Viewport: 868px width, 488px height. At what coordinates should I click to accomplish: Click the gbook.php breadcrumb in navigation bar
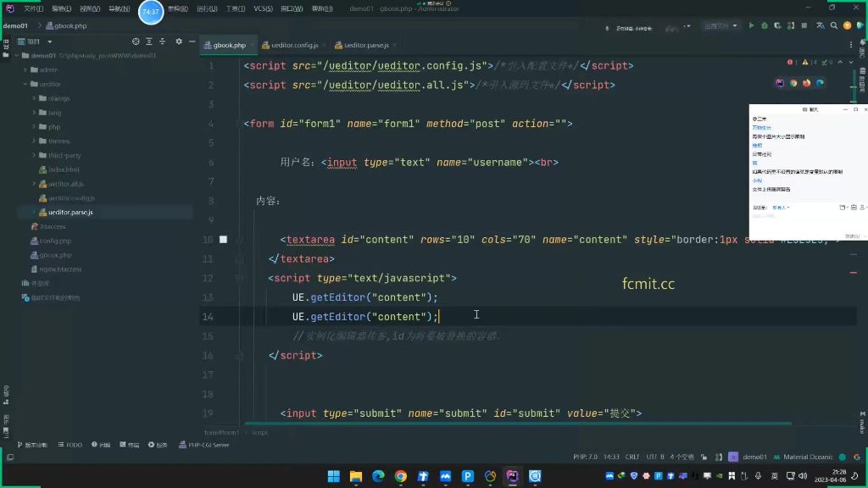point(66,25)
